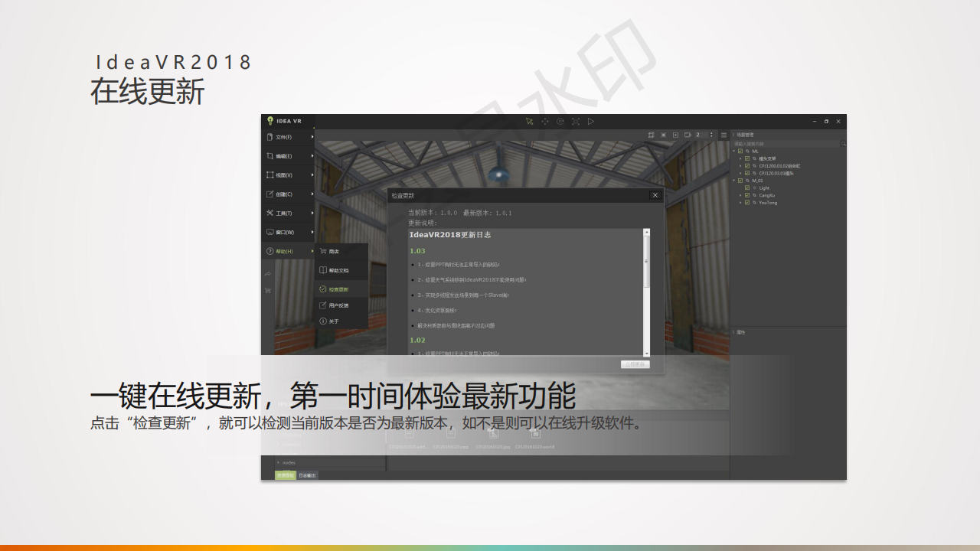Click update log scrollbar up arrow
Viewport: 980px width, 551px height.
(x=647, y=232)
